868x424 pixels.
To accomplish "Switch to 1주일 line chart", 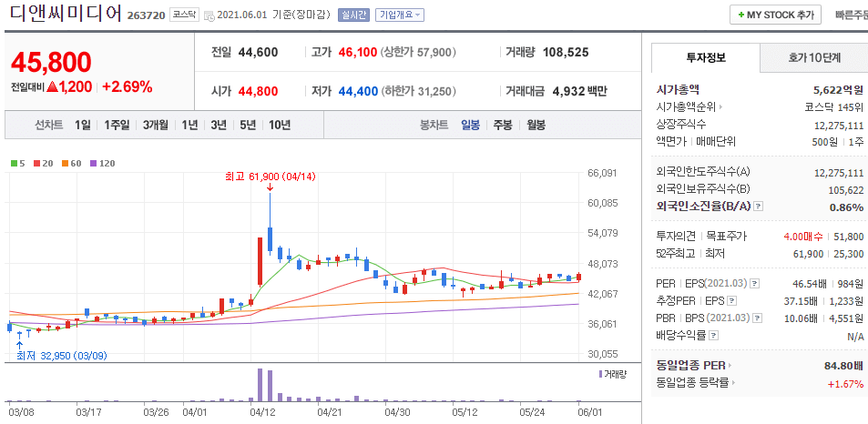I will 117,125.
